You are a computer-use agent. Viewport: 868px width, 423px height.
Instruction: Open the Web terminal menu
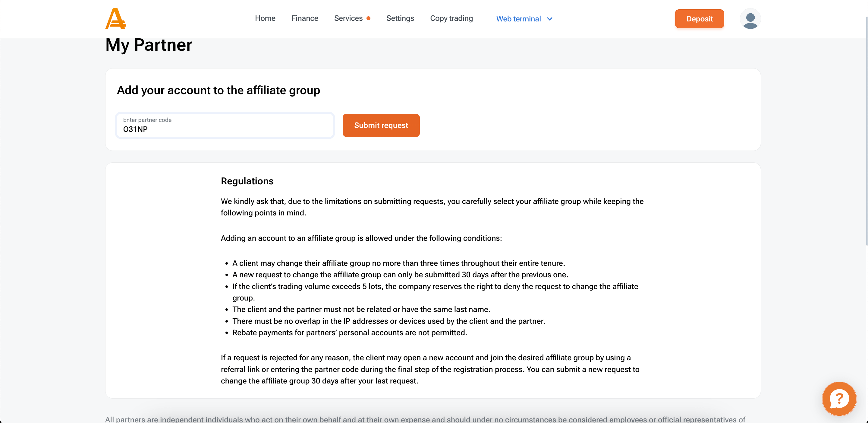point(518,19)
